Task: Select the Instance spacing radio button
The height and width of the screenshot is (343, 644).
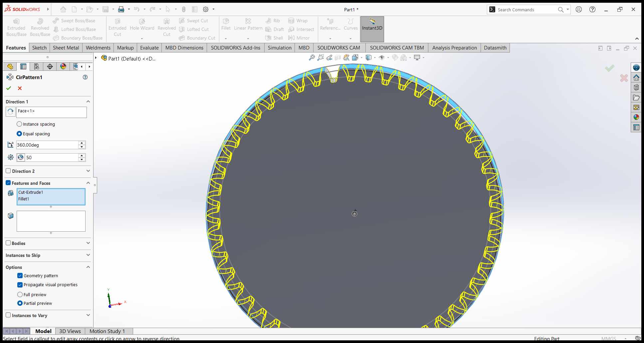Action: pyautogui.click(x=19, y=124)
